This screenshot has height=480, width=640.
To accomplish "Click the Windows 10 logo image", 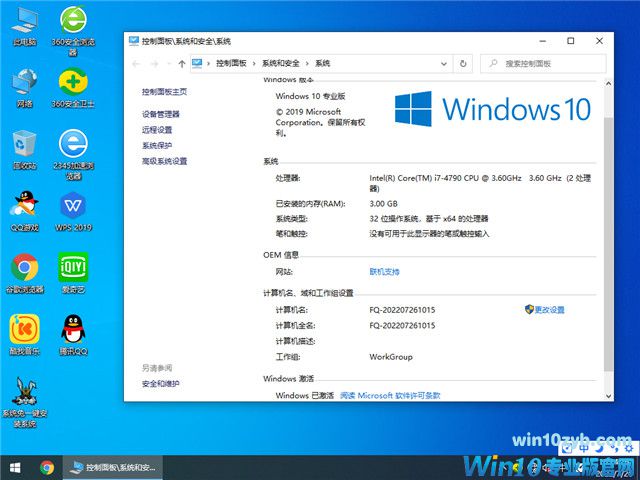I will point(493,109).
